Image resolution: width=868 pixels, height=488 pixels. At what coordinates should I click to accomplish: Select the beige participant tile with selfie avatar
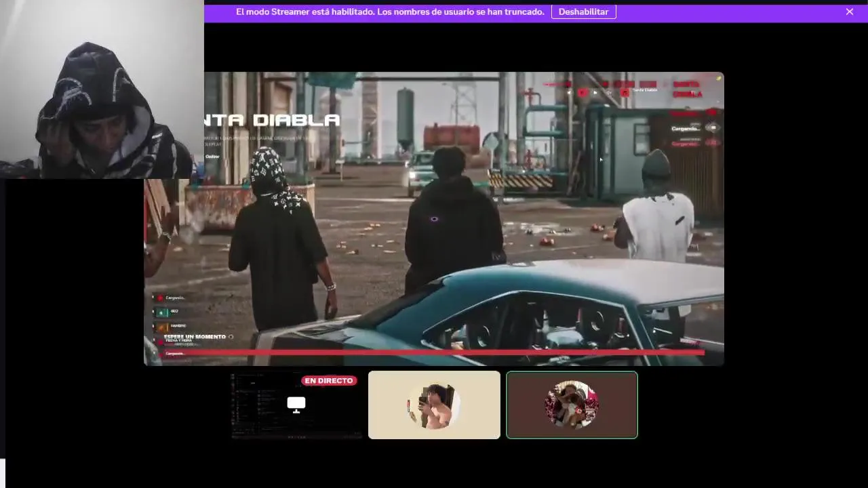pos(434,405)
